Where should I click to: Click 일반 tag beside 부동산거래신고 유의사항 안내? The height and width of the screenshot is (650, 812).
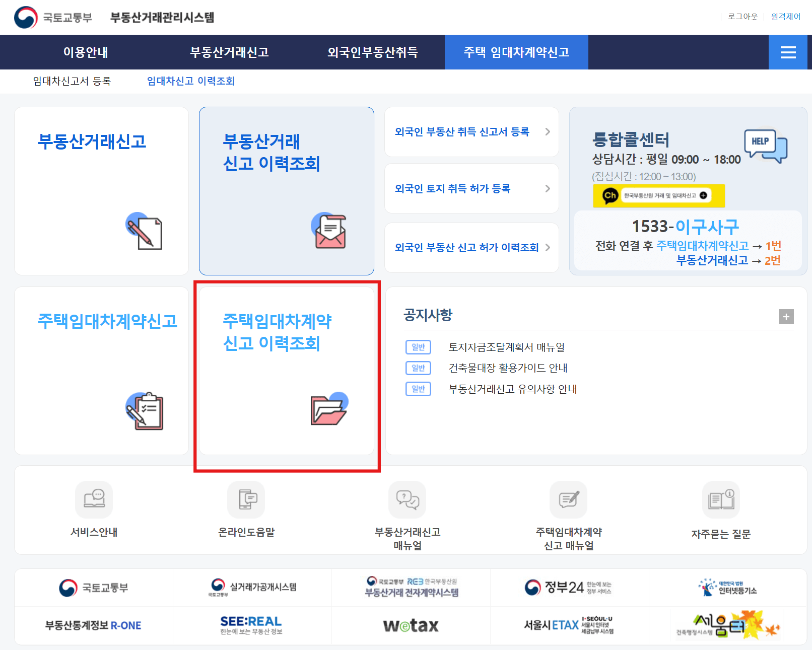pyautogui.click(x=418, y=389)
